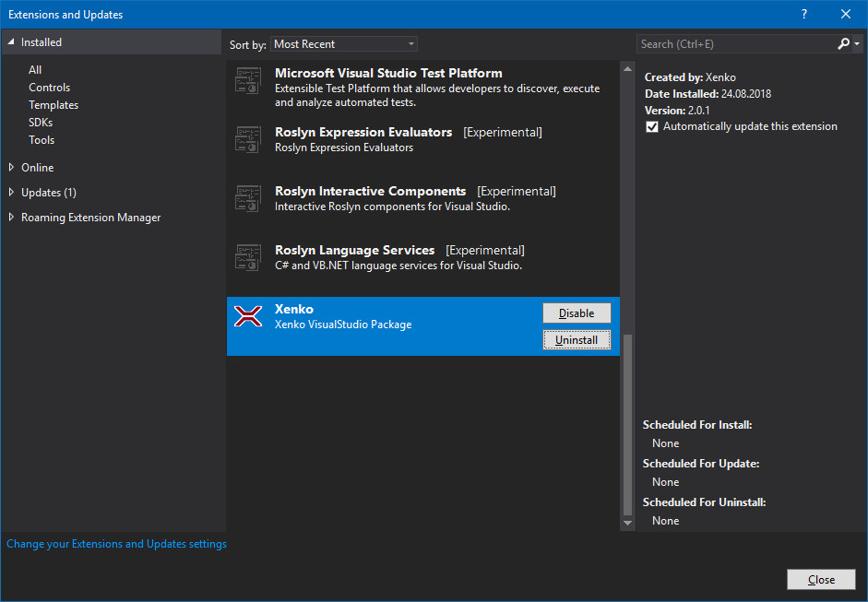Image resolution: width=868 pixels, height=602 pixels.
Task: Click the Created by: Xenko text
Action: click(690, 77)
